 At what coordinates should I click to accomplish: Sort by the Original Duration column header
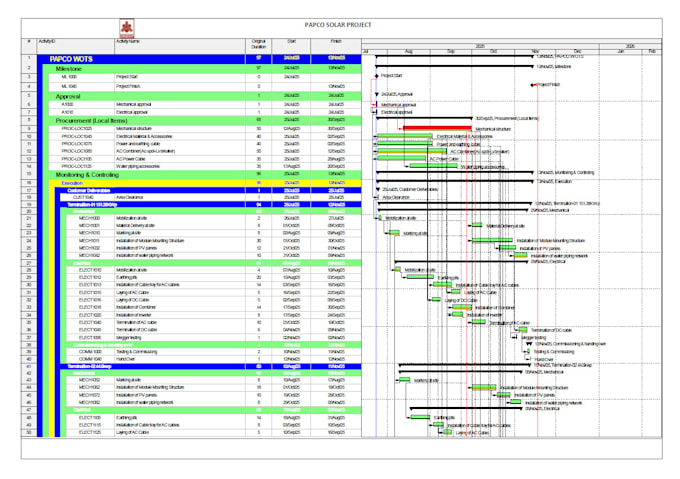[258, 46]
